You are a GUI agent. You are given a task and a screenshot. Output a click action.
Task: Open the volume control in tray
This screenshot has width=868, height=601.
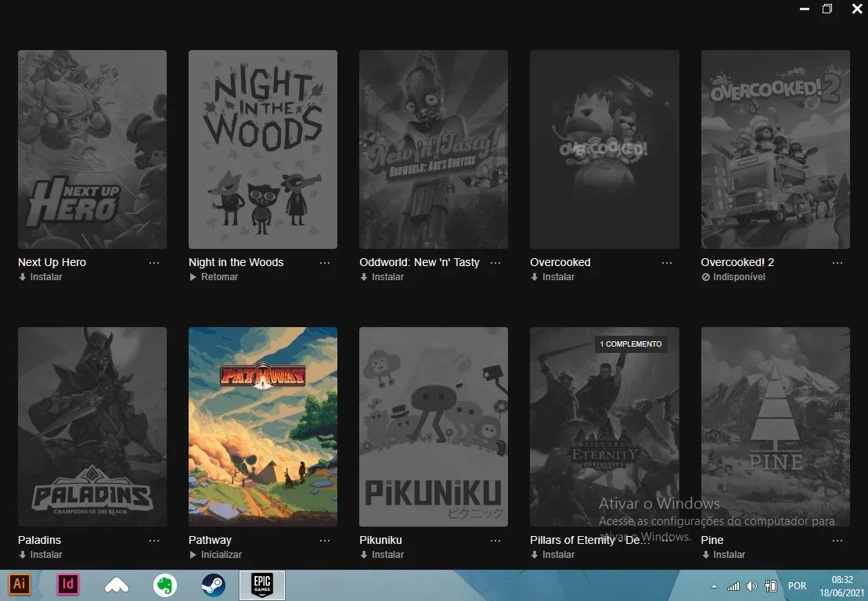pos(751,586)
